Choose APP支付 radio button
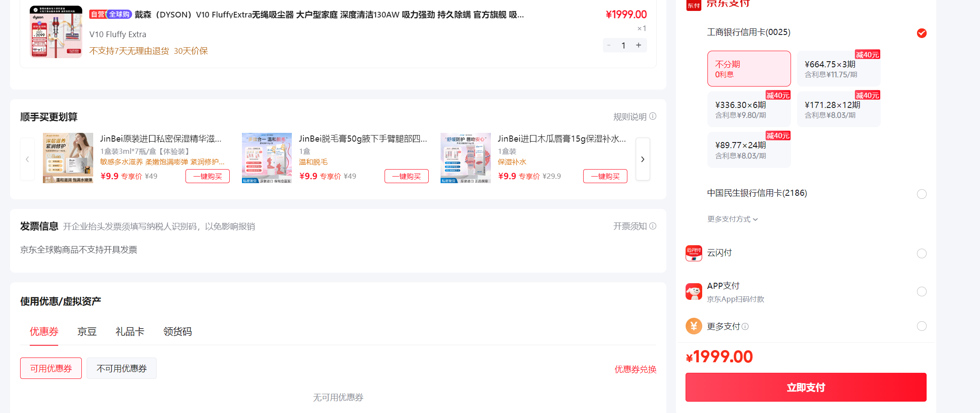 point(922,292)
